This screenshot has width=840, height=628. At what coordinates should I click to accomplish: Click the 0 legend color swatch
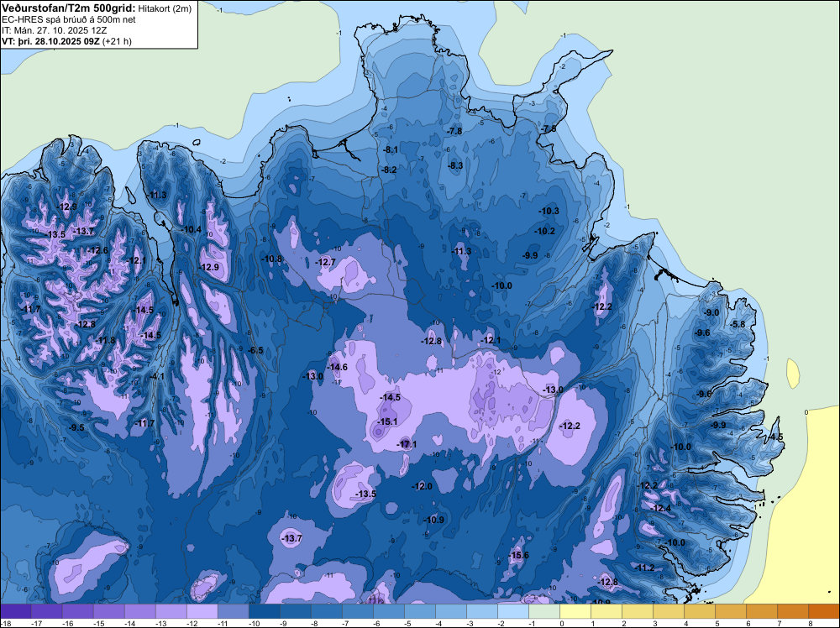575,612
